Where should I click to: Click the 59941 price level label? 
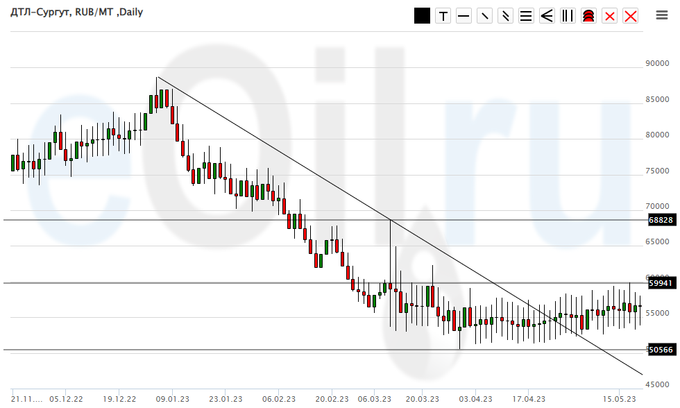pos(659,283)
